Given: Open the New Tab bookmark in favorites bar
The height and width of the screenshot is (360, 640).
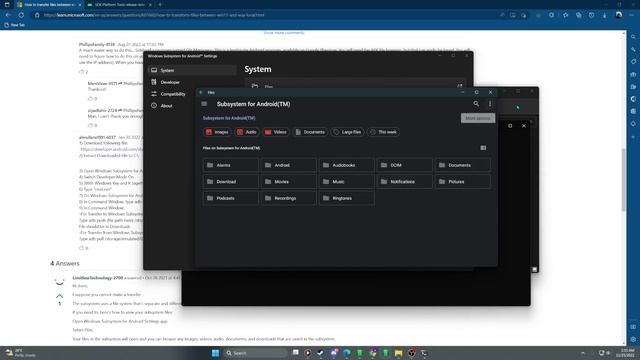Looking at the screenshot, I should click(15, 25).
